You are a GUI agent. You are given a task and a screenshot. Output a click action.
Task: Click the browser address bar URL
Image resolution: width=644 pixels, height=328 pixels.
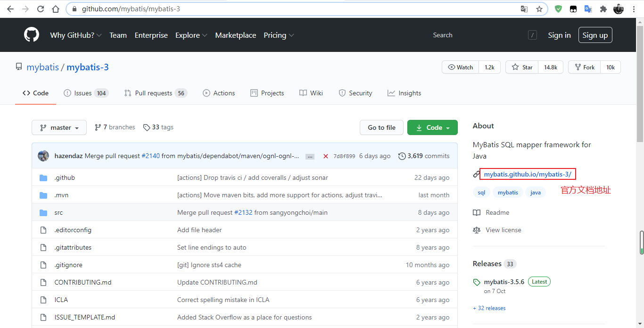[131, 9]
